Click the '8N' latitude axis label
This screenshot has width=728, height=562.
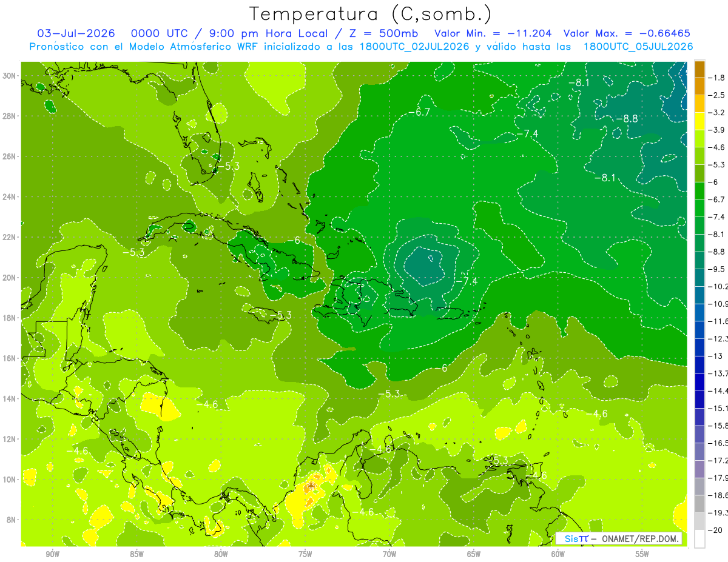pos(11,520)
